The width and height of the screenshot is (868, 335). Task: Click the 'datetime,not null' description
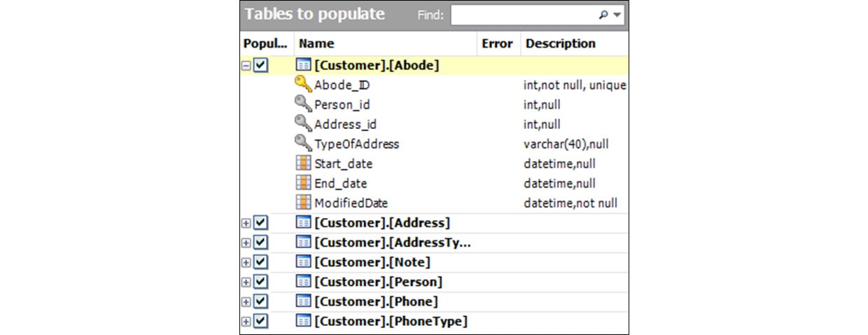coord(570,203)
